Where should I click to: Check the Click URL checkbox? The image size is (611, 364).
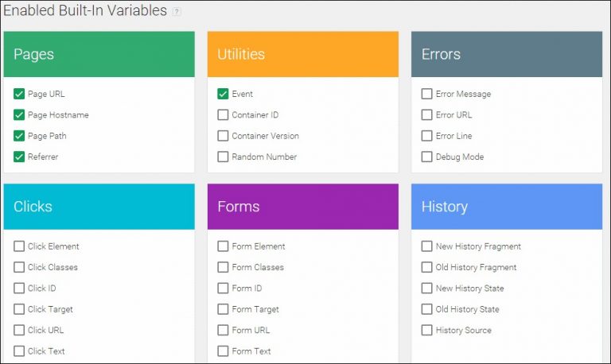[19, 330]
